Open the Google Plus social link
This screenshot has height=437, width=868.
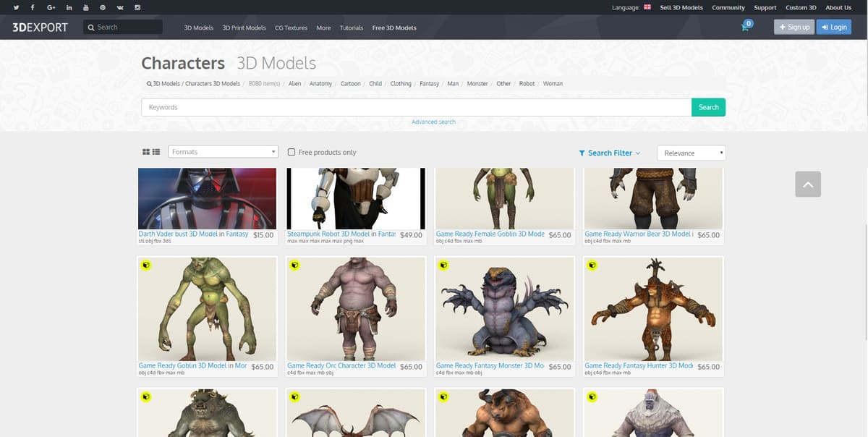point(51,7)
